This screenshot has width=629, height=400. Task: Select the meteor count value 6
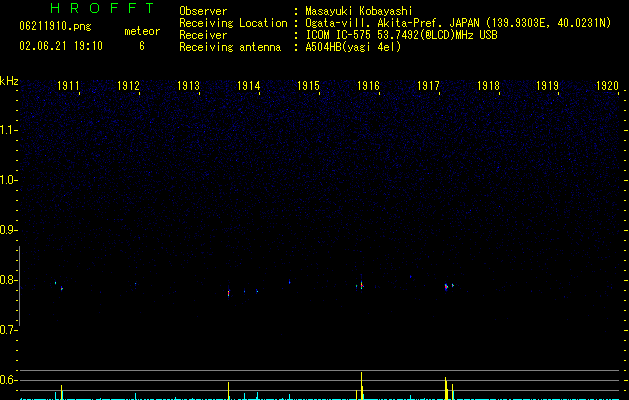coord(142,46)
